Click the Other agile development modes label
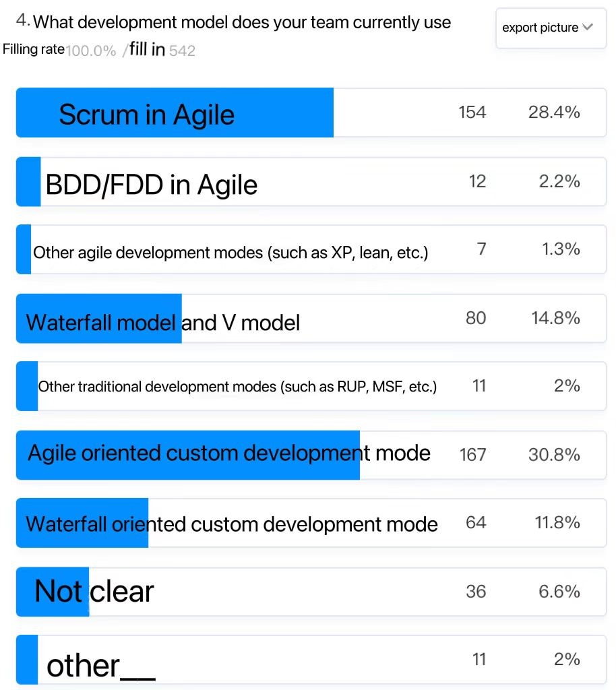The height and width of the screenshot is (690, 616). click(x=230, y=253)
